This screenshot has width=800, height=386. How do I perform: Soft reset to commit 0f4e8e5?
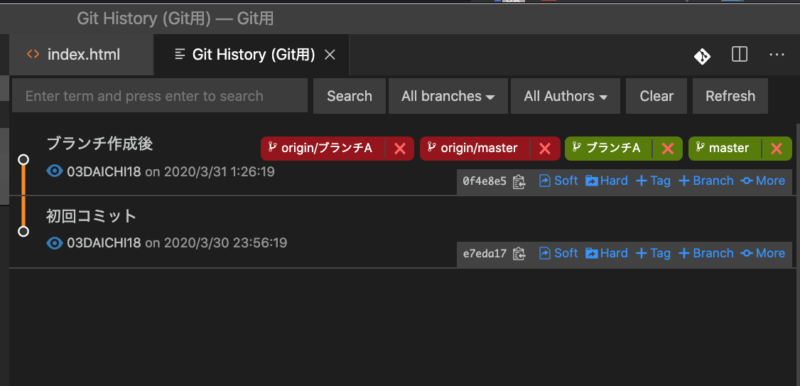click(x=559, y=181)
